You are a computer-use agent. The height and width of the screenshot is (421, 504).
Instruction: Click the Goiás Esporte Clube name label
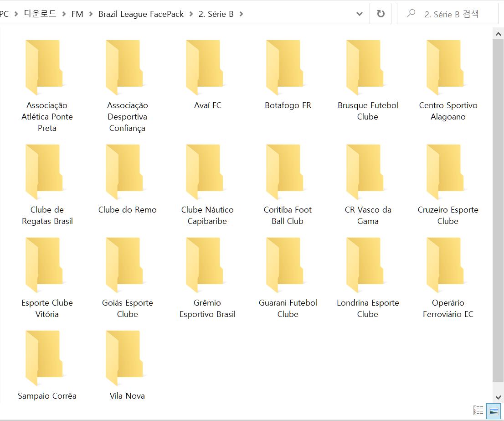pyautogui.click(x=127, y=308)
